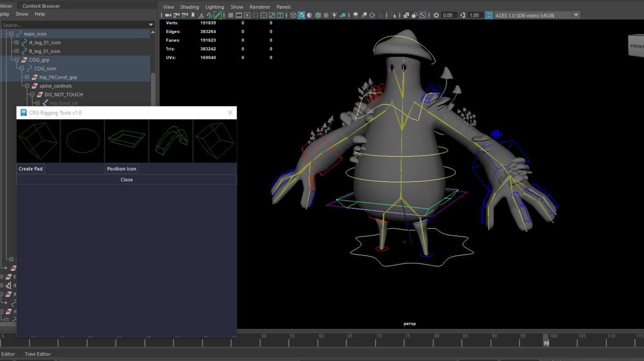Click the Isolate Select icon
The image size is (644, 361).
[x=393, y=15]
